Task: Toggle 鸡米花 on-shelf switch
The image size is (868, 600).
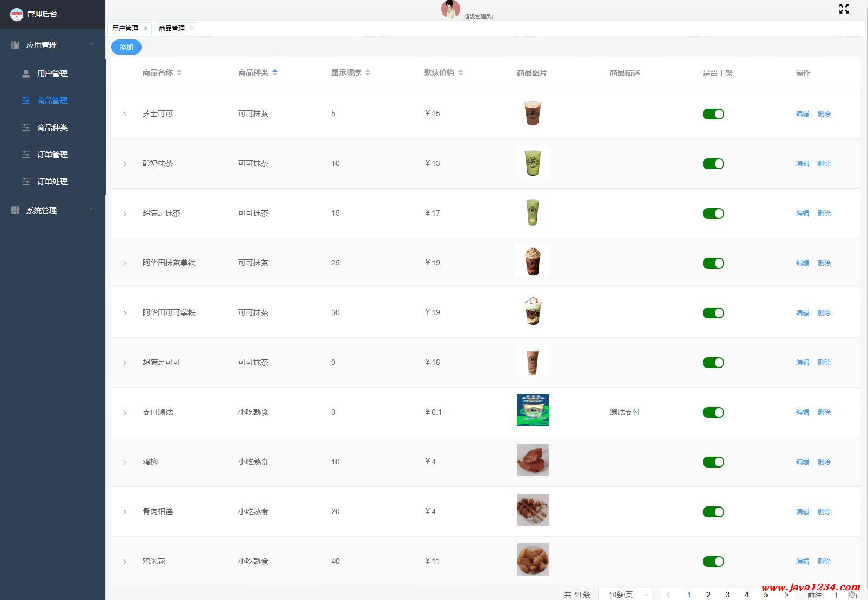Action: pos(713,562)
